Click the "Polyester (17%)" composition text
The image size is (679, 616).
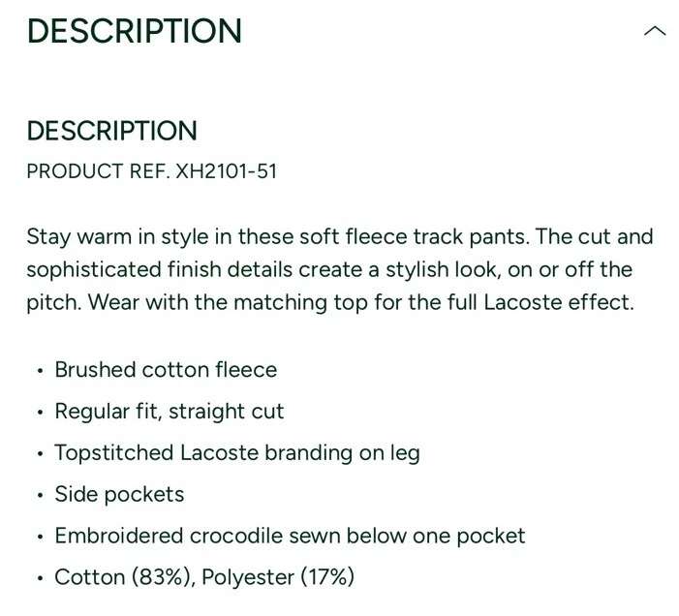(292, 578)
